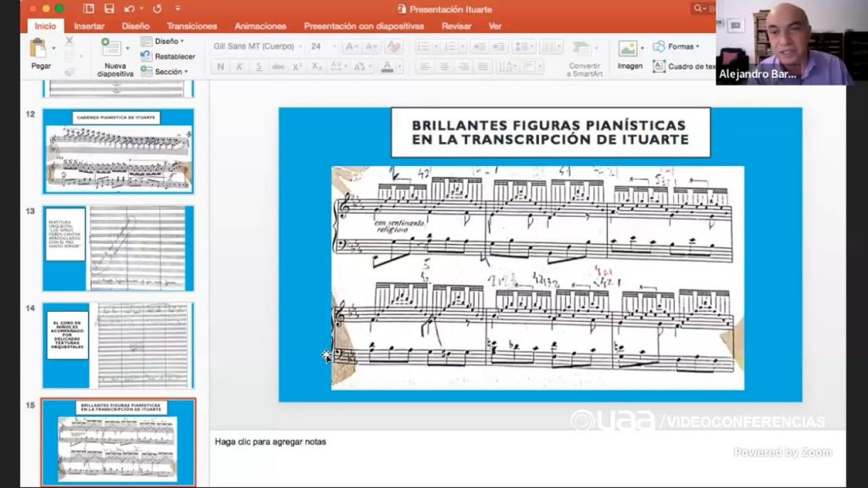The width and height of the screenshot is (868, 488).
Task: Toggle italic K formatting
Action: (x=239, y=66)
